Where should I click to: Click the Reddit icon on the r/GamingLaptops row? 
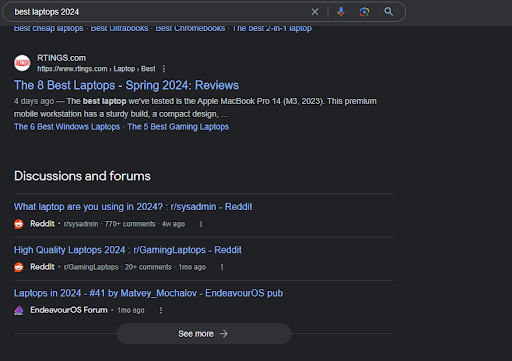coord(19,267)
